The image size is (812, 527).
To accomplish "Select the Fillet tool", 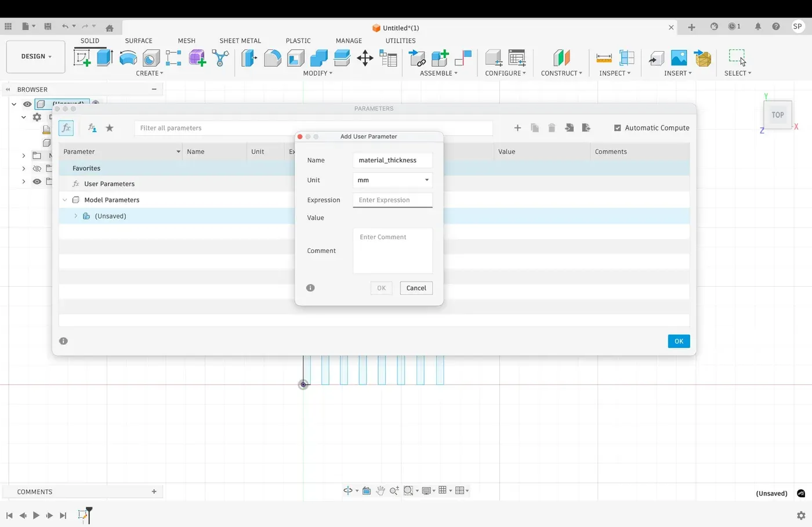I will click(x=273, y=57).
